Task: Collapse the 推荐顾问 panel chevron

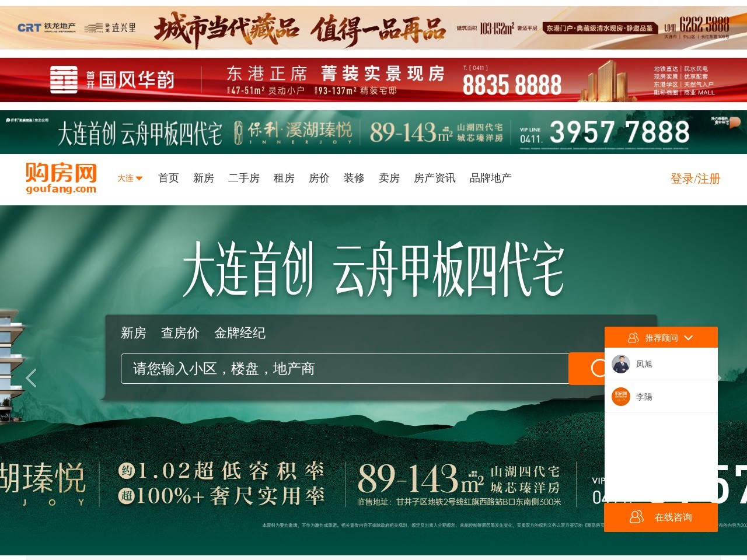Action: [689, 337]
